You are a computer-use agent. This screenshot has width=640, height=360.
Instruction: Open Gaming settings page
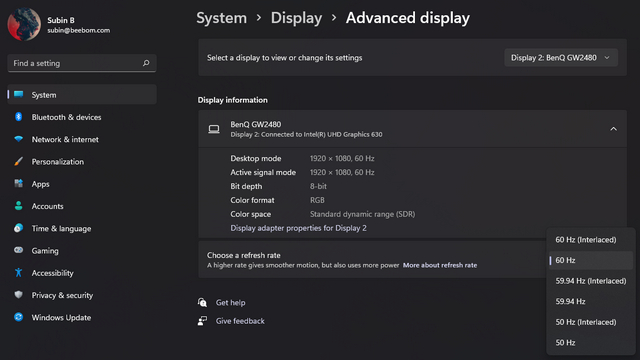click(82, 250)
